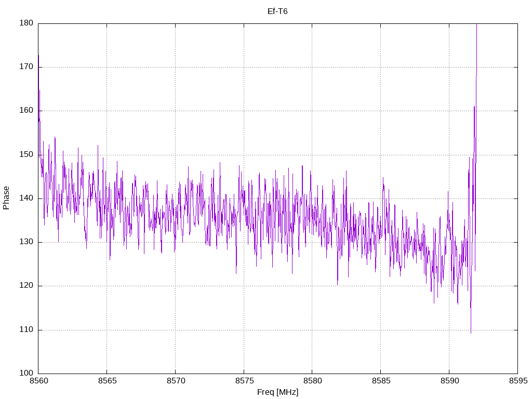Click the 8575 x-axis tick label

pos(244,381)
